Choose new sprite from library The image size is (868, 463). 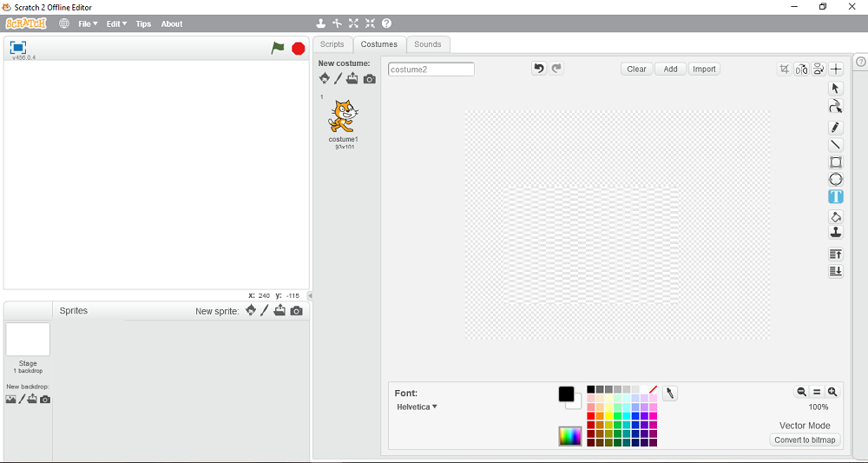251,310
